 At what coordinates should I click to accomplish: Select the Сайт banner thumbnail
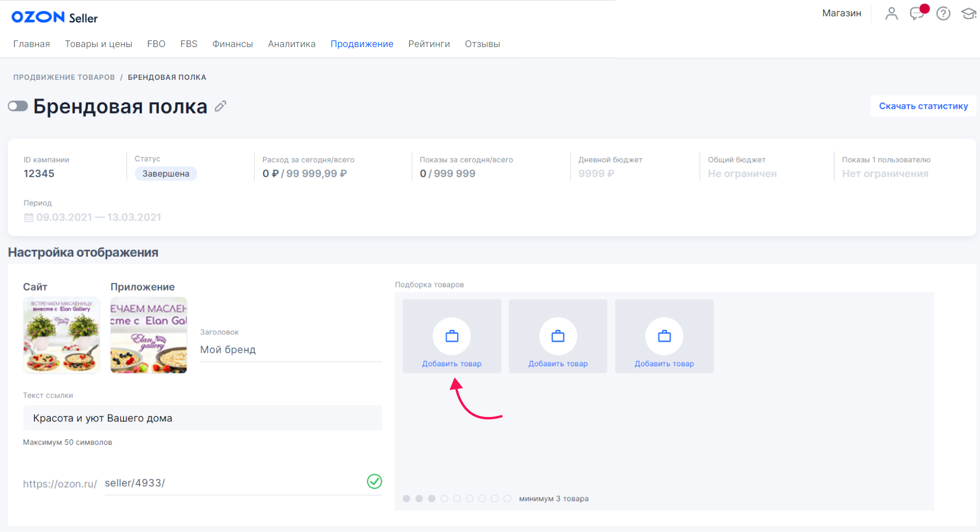(61, 335)
